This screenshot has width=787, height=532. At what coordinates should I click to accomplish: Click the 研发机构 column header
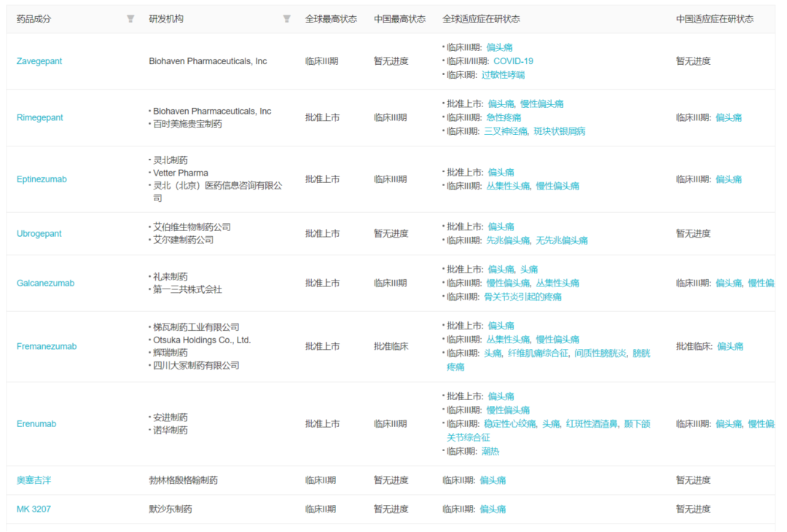pyautogui.click(x=166, y=19)
